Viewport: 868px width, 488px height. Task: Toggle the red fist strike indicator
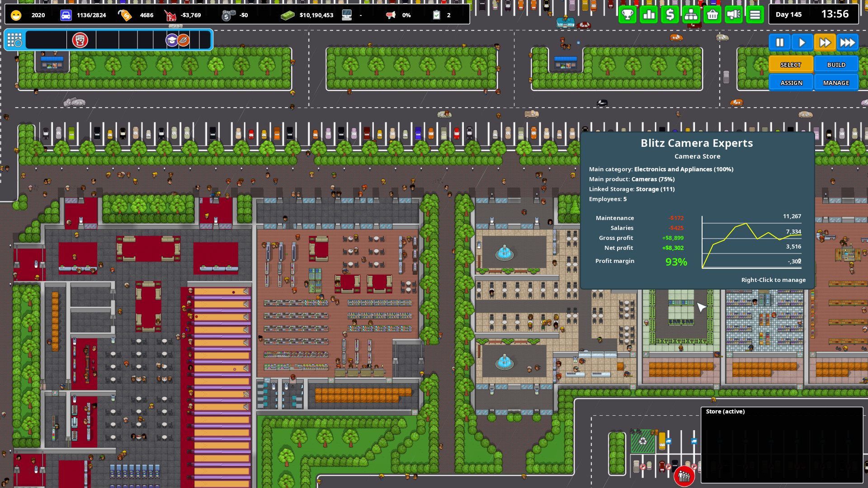coord(80,40)
